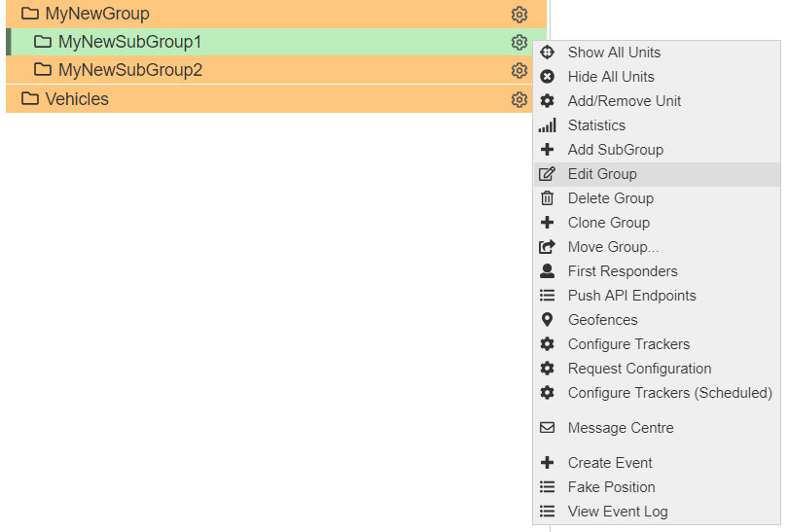Select Add SubGroup in the menu
Viewport: 788px width, 532px height.
tap(657, 149)
